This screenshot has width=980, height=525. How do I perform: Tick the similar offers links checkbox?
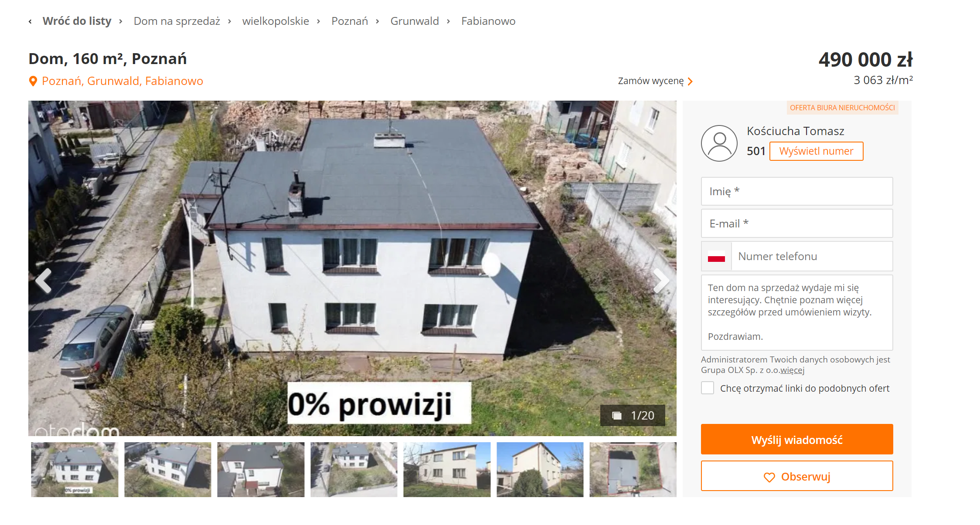[x=708, y=388]
